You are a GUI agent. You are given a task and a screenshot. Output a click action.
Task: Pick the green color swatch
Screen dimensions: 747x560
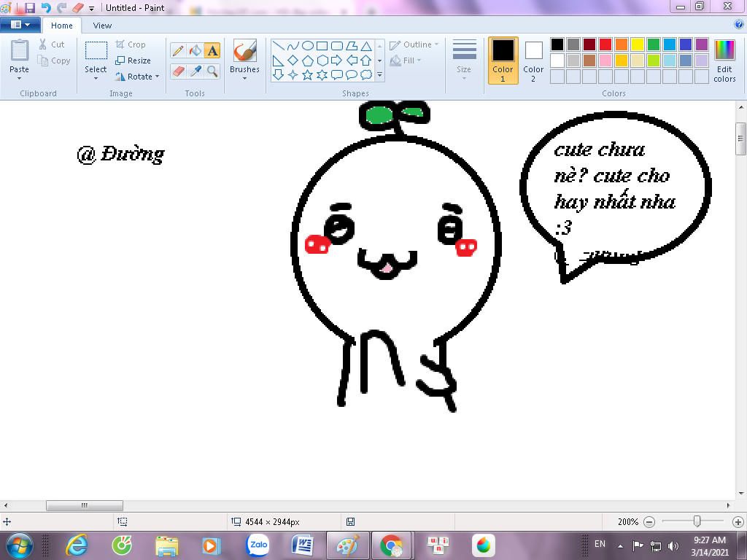pyautogui.click(x=654, y=44)
